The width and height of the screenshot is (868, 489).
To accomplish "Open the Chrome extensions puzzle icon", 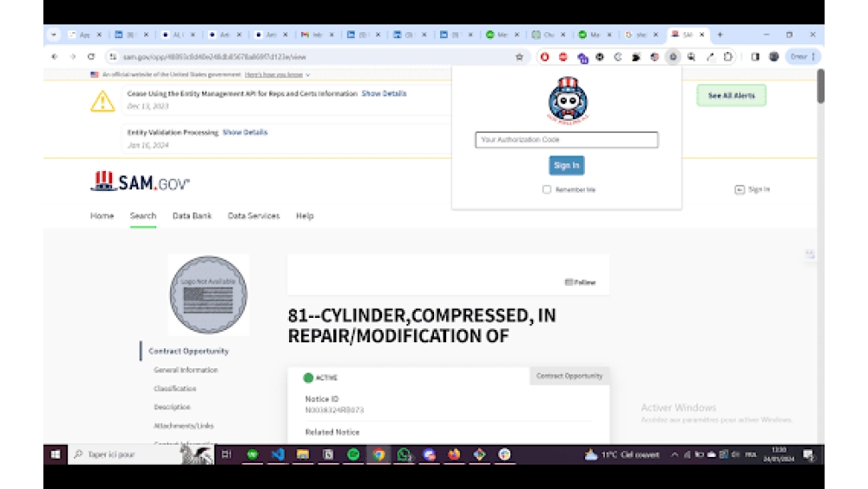I will tap(728, 56).
